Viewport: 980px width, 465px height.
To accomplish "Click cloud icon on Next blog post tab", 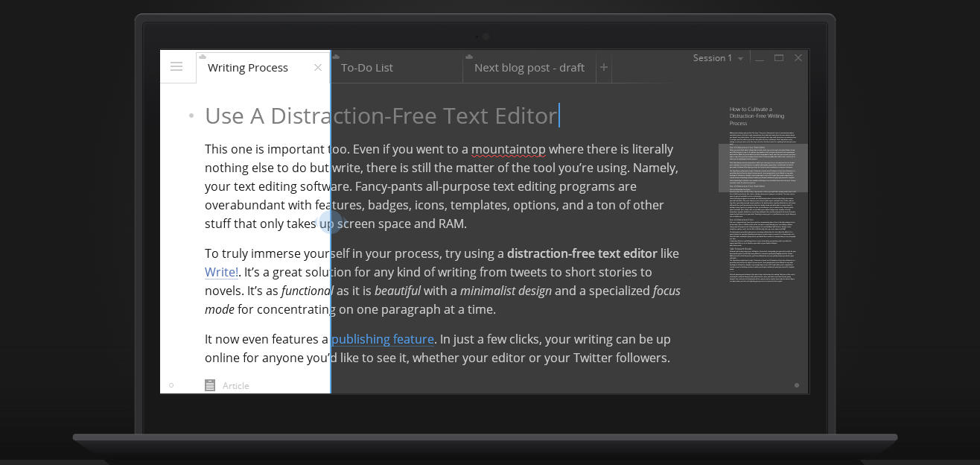I will coord(469,57).
